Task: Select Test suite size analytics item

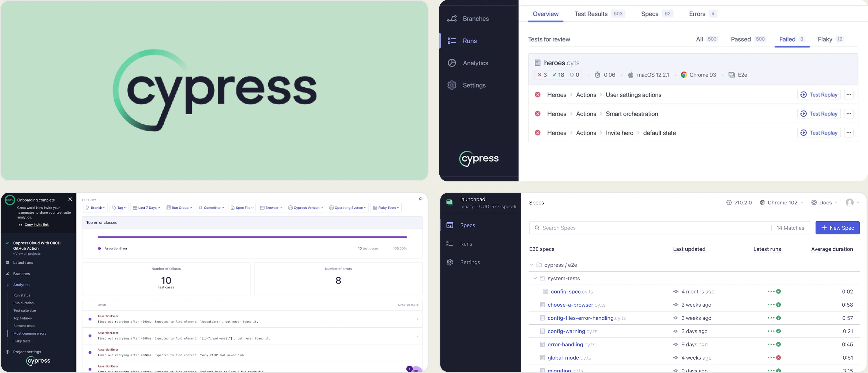Action: coord(25,311)
